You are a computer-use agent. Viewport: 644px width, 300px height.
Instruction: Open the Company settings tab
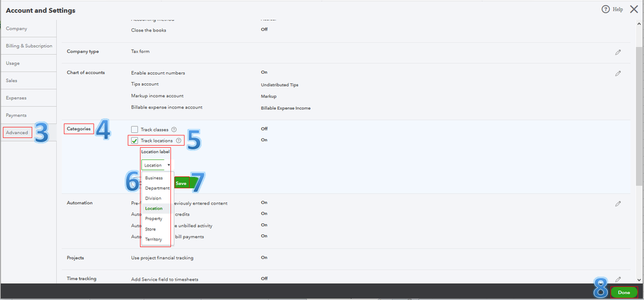28,29
